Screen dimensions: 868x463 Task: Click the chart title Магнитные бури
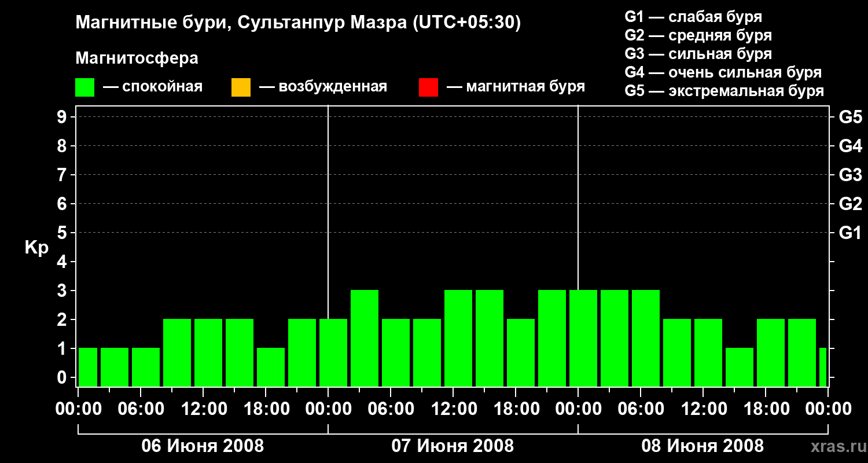[299, 23]
